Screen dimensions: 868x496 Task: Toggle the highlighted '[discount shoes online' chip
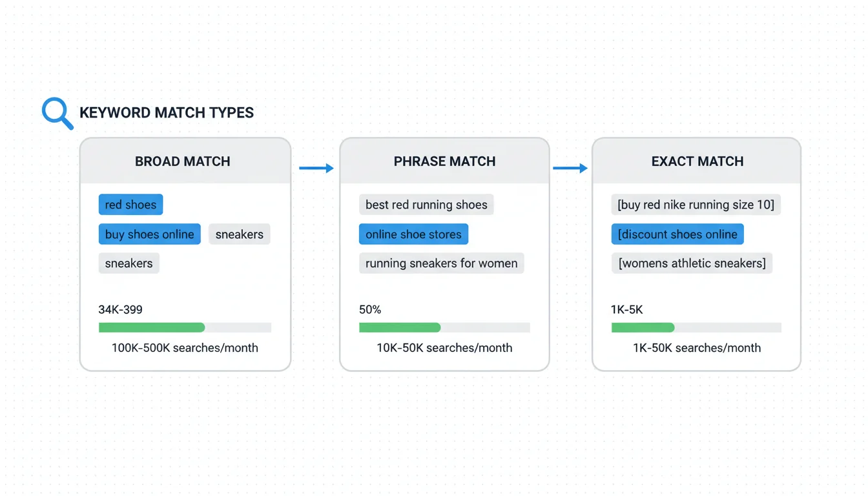[677, 234]
